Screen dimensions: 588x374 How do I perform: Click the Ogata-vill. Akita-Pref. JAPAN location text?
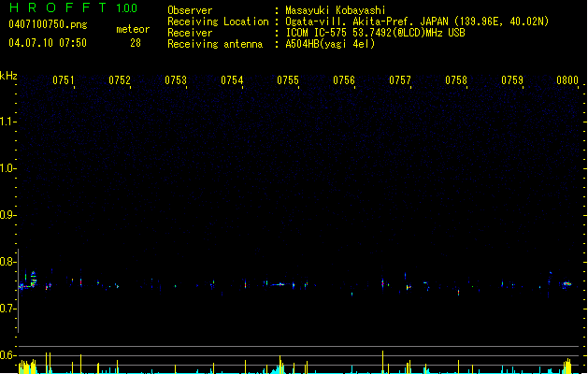(x=417, y=22)
